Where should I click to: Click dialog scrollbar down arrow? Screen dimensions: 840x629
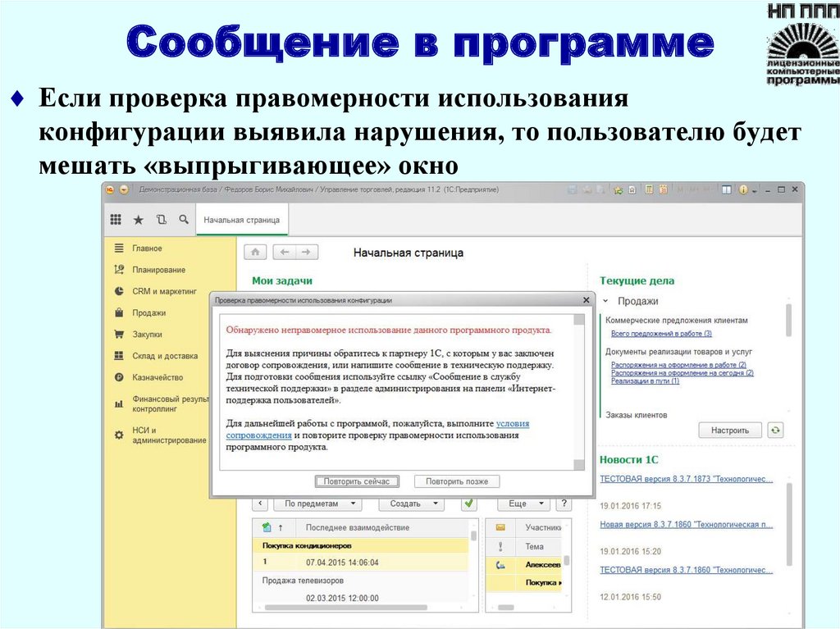pyautogui.click(x=578, y=464)
